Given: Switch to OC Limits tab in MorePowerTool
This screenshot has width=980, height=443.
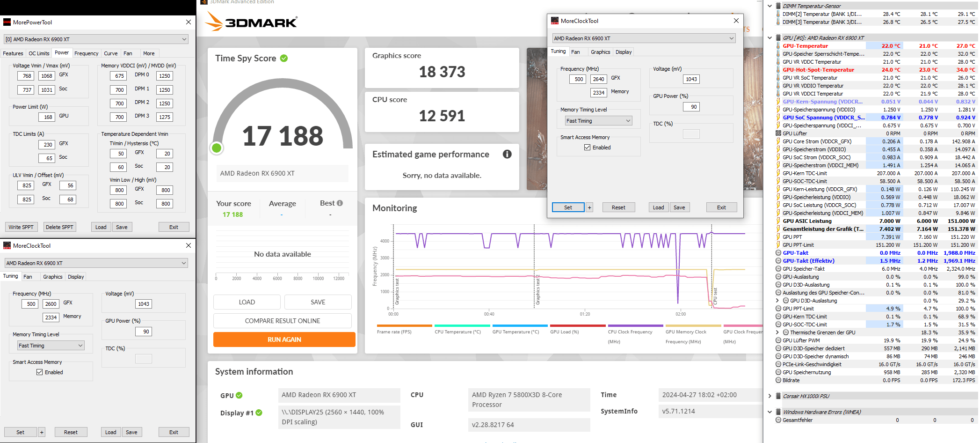Looking at the screenshot, I should (x=39, y=53).
